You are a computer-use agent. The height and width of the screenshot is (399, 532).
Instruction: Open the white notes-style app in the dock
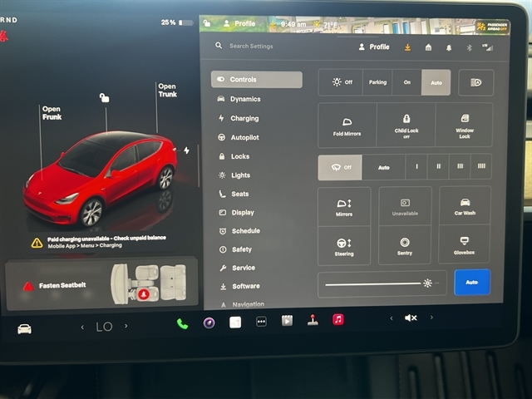pos(235,322)
